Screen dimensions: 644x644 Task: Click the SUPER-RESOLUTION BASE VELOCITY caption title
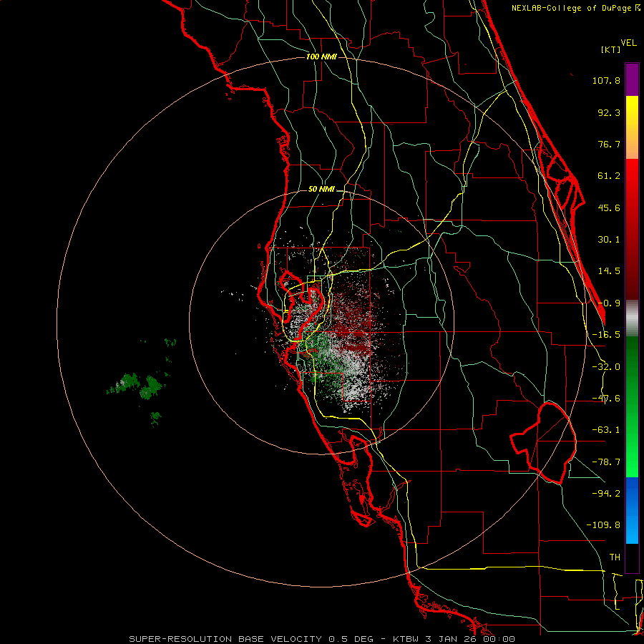pyautogui.click(x=225, y=639)
